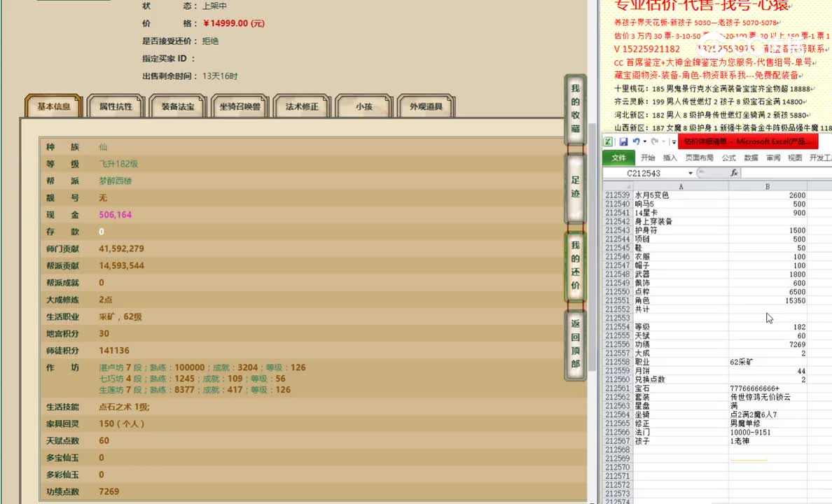Image resolution: width=832 pixels, height=504 pixels.
Task: Click the 我的还价 side button
Action: [x=575, y=266]
